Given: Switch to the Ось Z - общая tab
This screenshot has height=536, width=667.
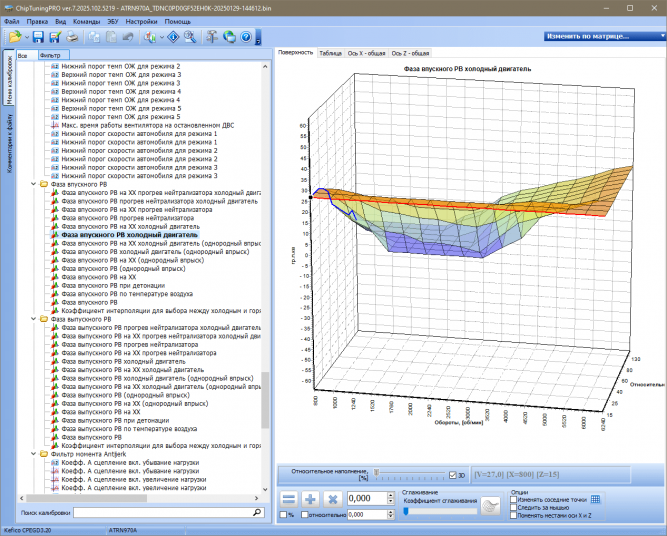Looking at the screenshot, I should [x=410, y=53].
